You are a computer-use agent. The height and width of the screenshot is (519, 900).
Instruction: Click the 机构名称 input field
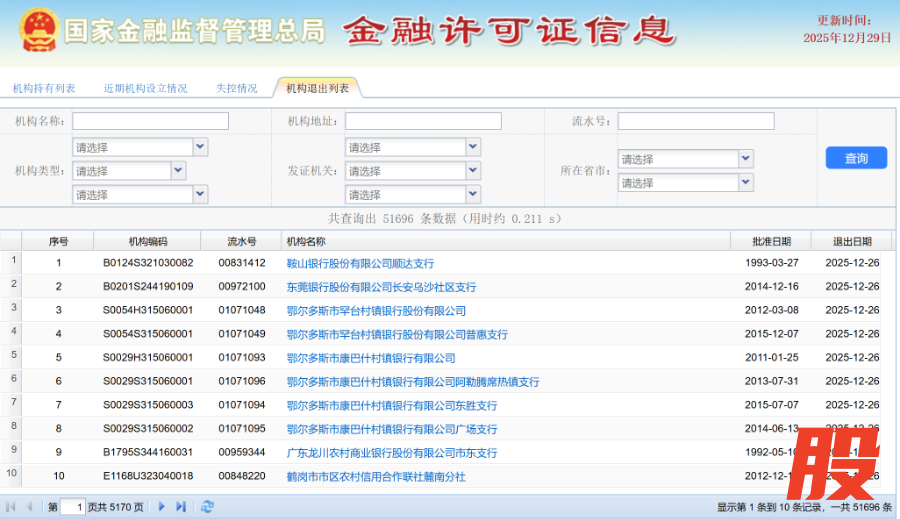[x=150, y=121]
